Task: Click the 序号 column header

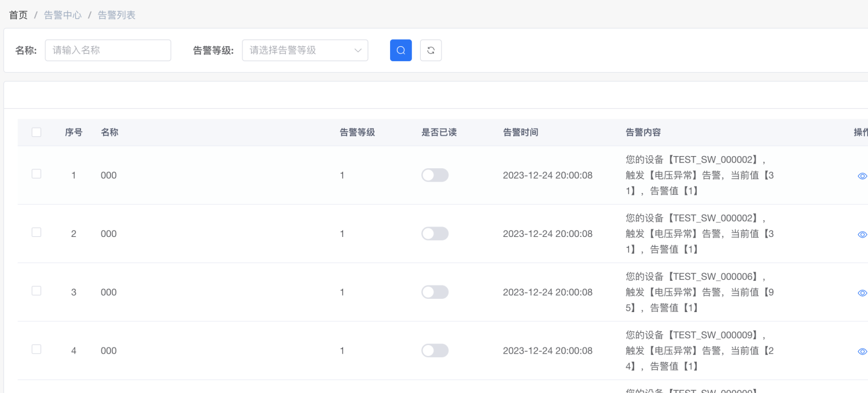Action: 73,132
